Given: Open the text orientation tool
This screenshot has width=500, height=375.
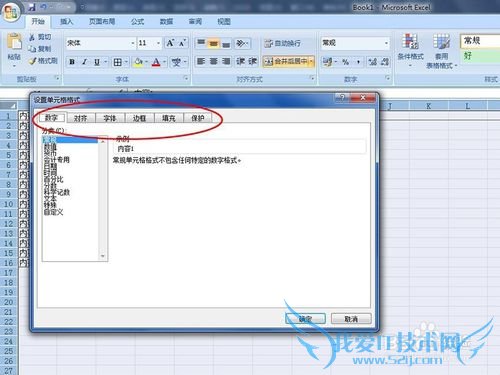Looking at the screenshot, I should 241,43.
